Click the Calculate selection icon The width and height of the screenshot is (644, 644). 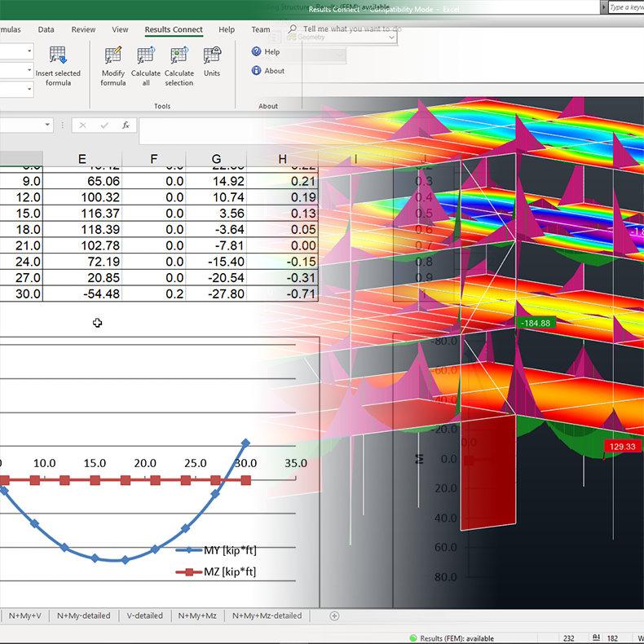click(179, 56)
